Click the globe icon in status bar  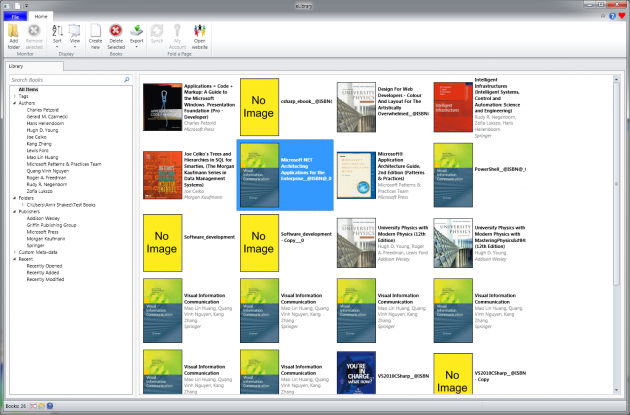click(50, 406)
